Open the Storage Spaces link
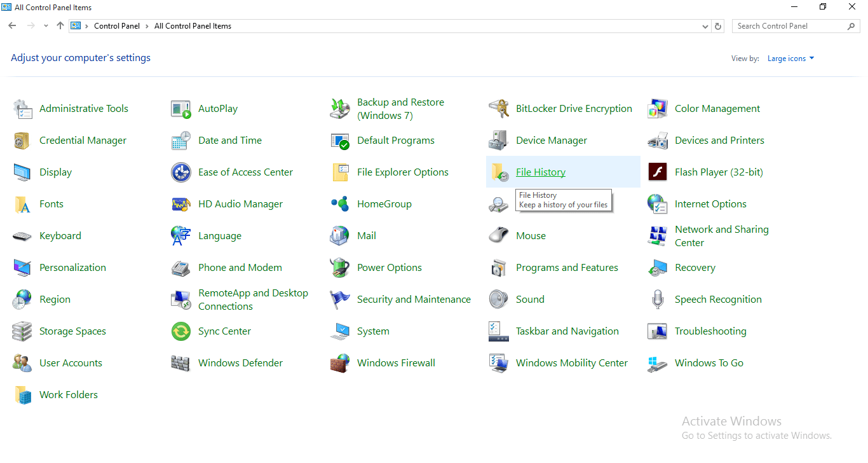Image resolution: width=868 pixels, height=463 pixels. coord(72,331)
